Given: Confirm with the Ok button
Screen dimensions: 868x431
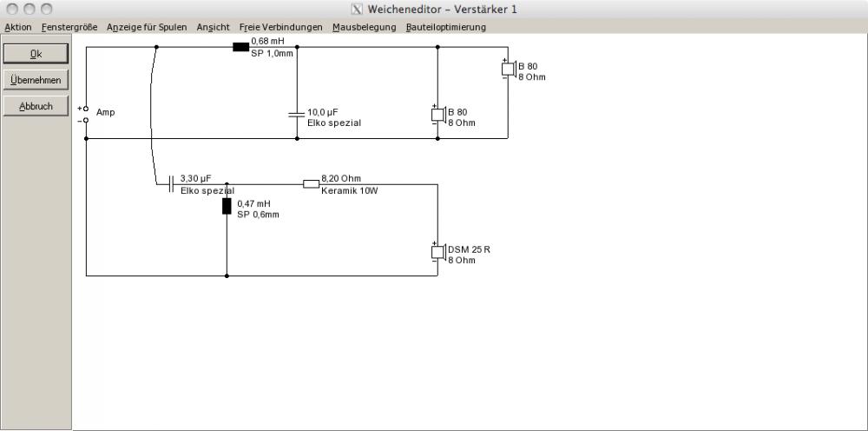Looking at the screenshot, I should (36, 54).
